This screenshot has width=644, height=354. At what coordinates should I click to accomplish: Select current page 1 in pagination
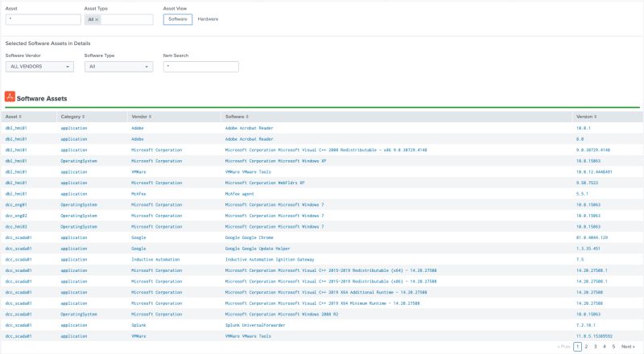tap(577, 347)
